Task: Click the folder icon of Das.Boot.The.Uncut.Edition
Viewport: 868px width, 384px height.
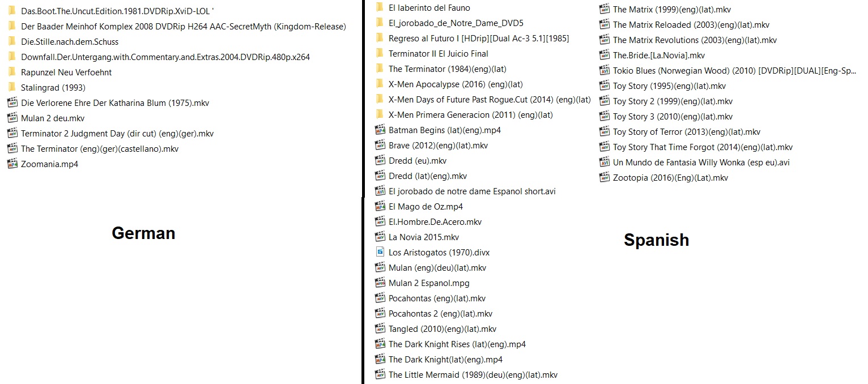Action: [11, 11]
